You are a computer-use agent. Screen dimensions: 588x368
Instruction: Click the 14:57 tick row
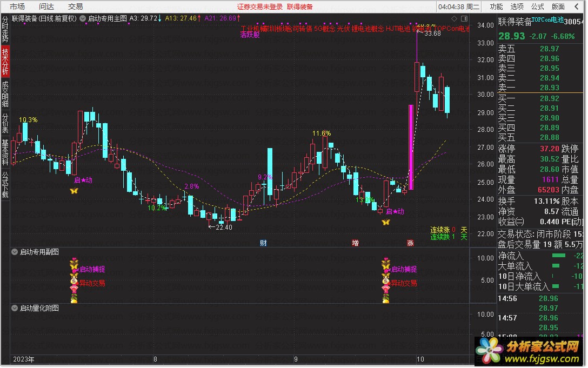click(540, 318)
